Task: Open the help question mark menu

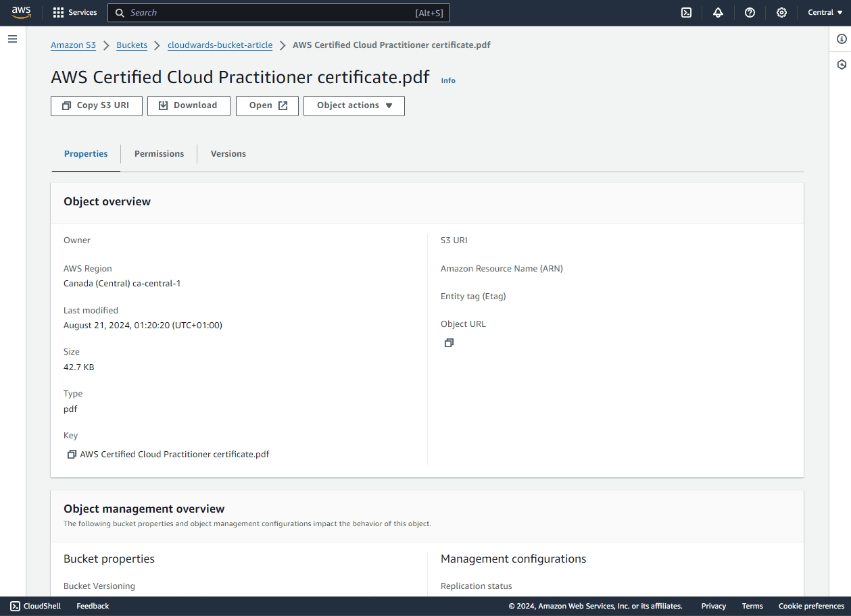Action: [x=750, y=13]
